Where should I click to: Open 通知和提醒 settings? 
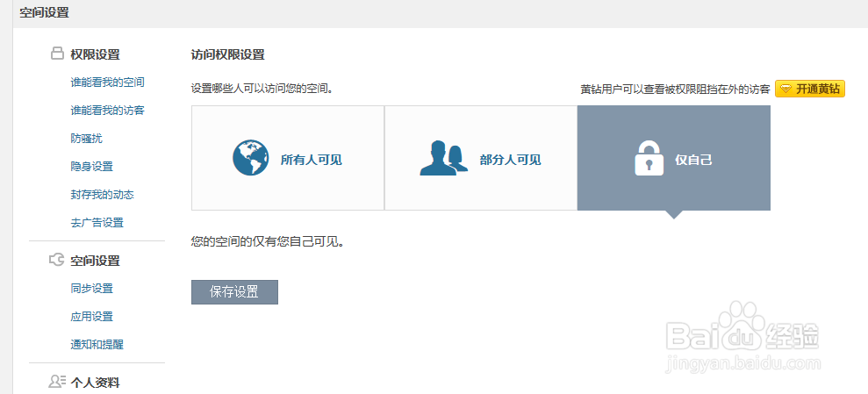97,345
